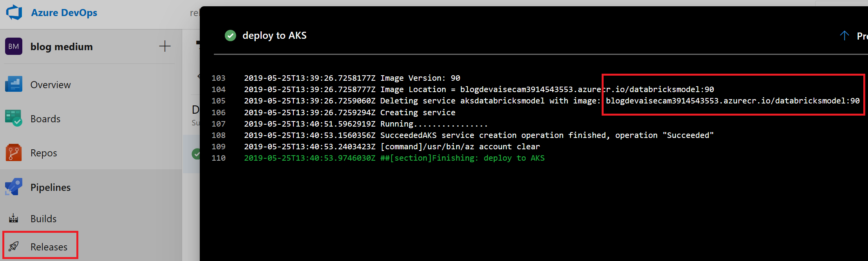This screenshot has width=868, height=261.
Task: Click log line 110 Finishing deploy to AKS
Action: pyautogui.click(x=394, y=158)
